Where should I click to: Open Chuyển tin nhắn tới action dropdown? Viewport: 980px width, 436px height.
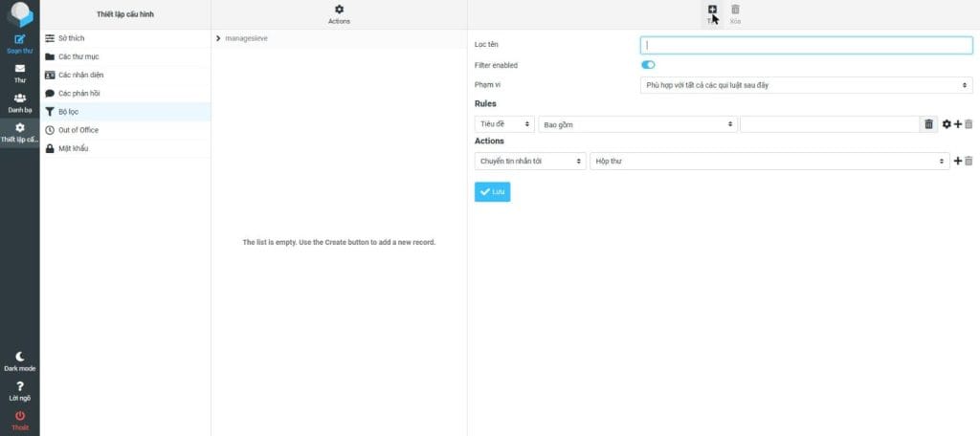[530, 162]
